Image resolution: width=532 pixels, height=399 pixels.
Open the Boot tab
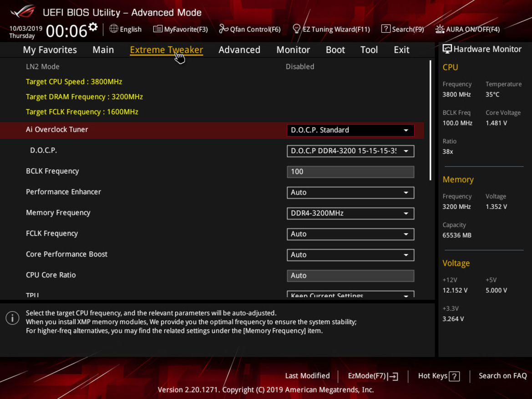tap(335, 50)
